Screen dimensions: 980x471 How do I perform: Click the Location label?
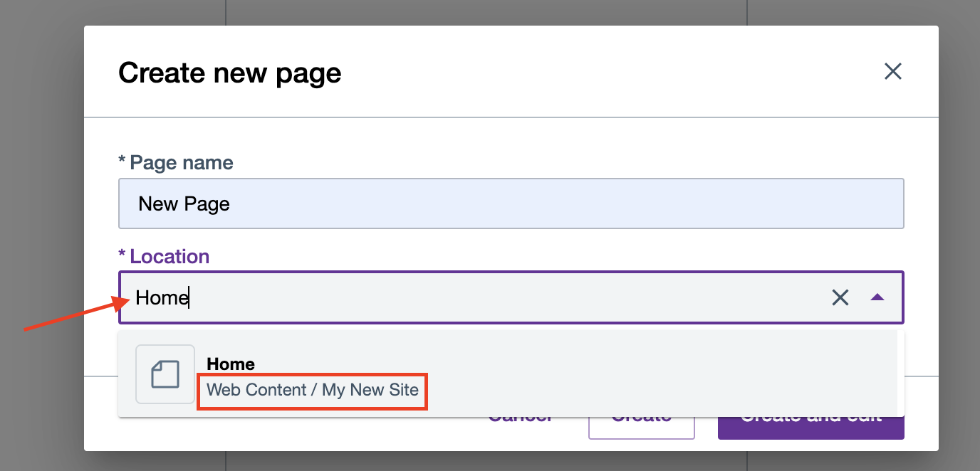pyautogui.click(x=165, y=256)
